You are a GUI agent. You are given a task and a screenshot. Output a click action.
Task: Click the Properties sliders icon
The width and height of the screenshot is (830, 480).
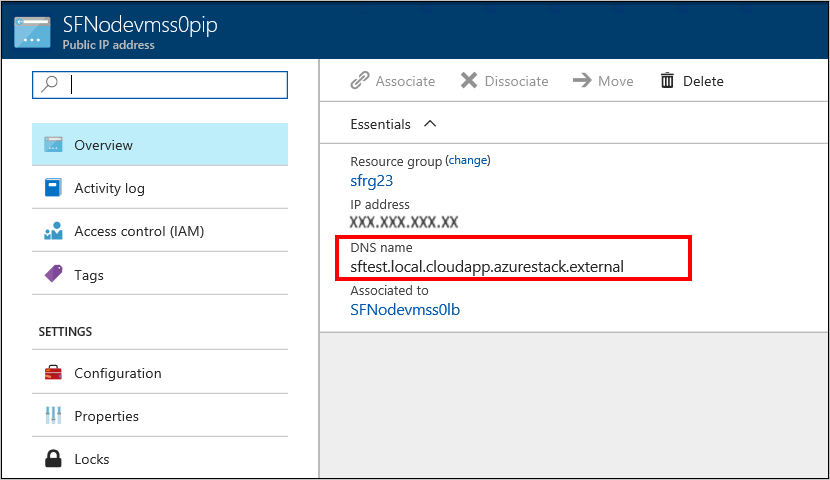point(53,415)
